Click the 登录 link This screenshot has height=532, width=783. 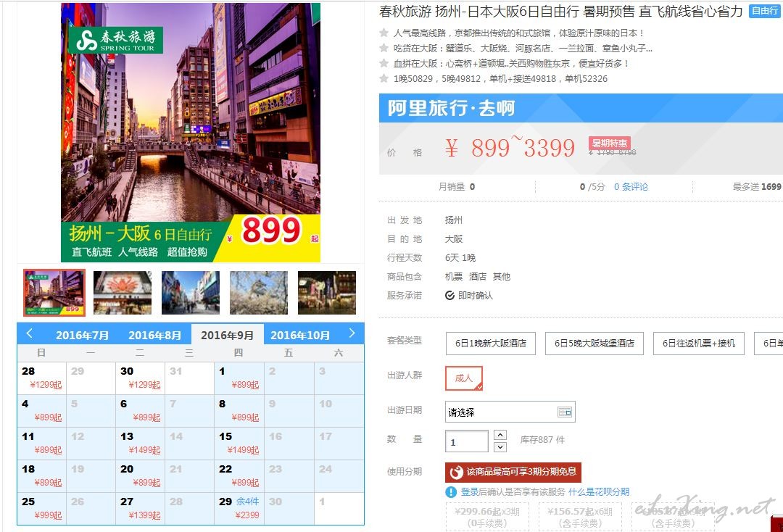pyautogui.click(x=469, y=492)
